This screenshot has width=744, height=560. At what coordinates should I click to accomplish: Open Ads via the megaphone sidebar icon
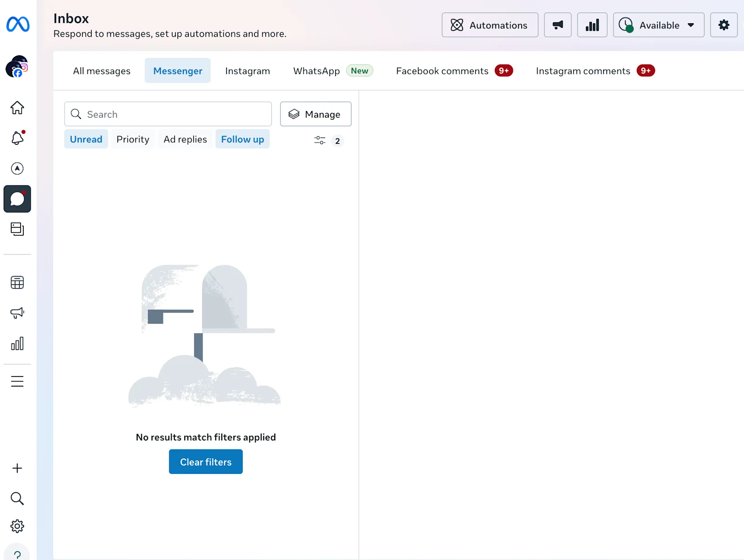[x=17, y=313]
